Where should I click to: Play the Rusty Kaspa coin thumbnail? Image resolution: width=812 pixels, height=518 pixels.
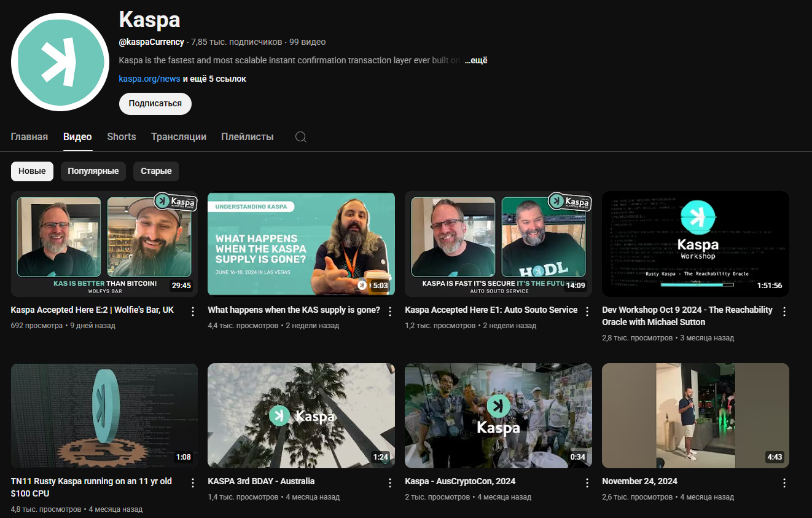tap(104, 415)
